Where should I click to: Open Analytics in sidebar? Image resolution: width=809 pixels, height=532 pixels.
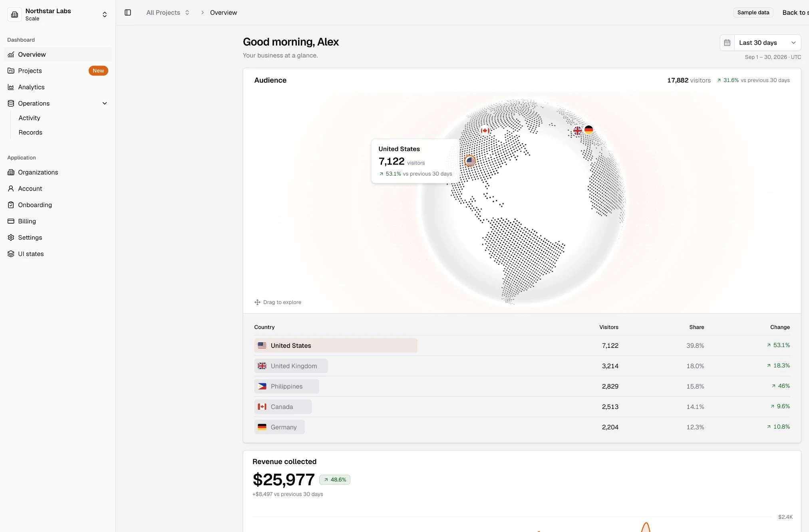coord(58,87)
